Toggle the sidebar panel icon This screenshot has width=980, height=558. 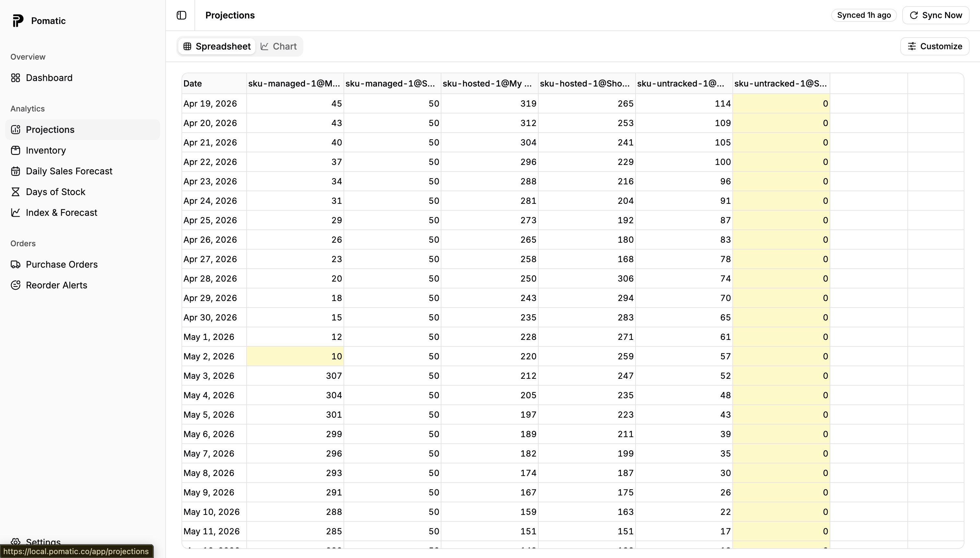[x=181, y=15]
